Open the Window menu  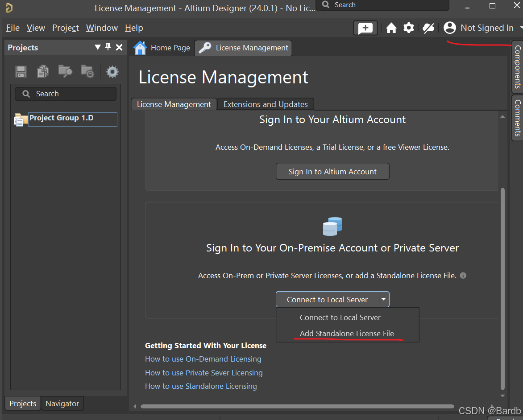click(102, 28)
